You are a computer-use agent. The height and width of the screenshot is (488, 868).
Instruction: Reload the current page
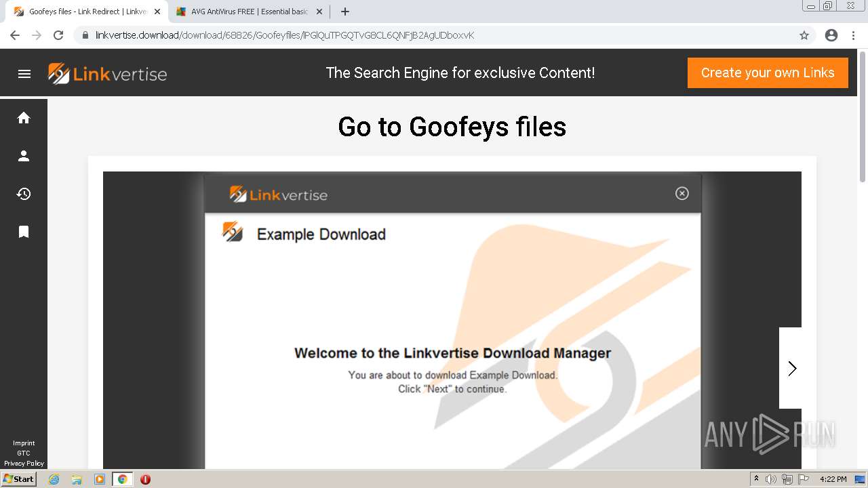pos(58,35)
